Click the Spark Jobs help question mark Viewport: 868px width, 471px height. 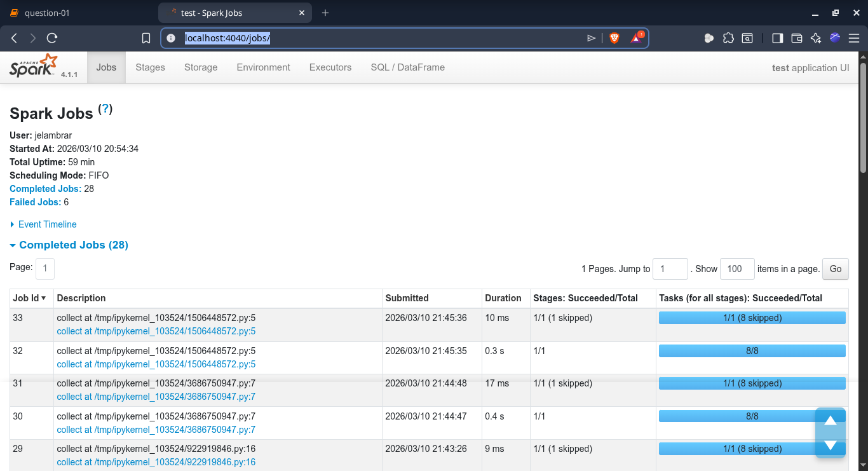coord(105,109)
